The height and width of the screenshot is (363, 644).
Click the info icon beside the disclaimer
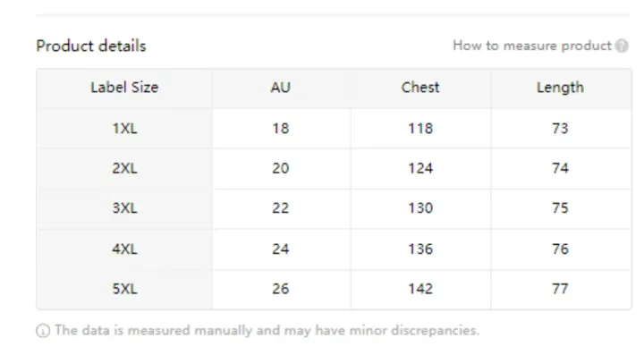tap(43, 331)
